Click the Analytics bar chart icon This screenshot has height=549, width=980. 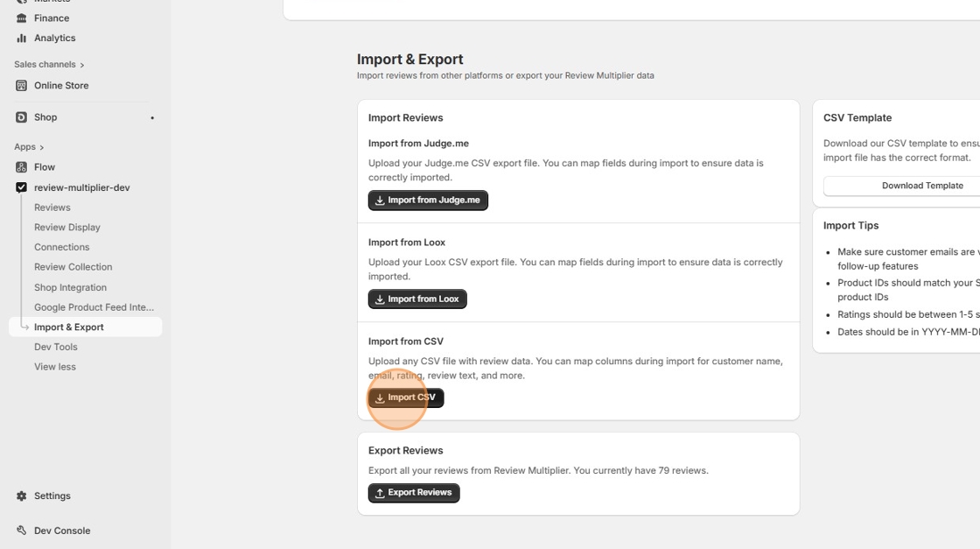click(x=21, y=39)
